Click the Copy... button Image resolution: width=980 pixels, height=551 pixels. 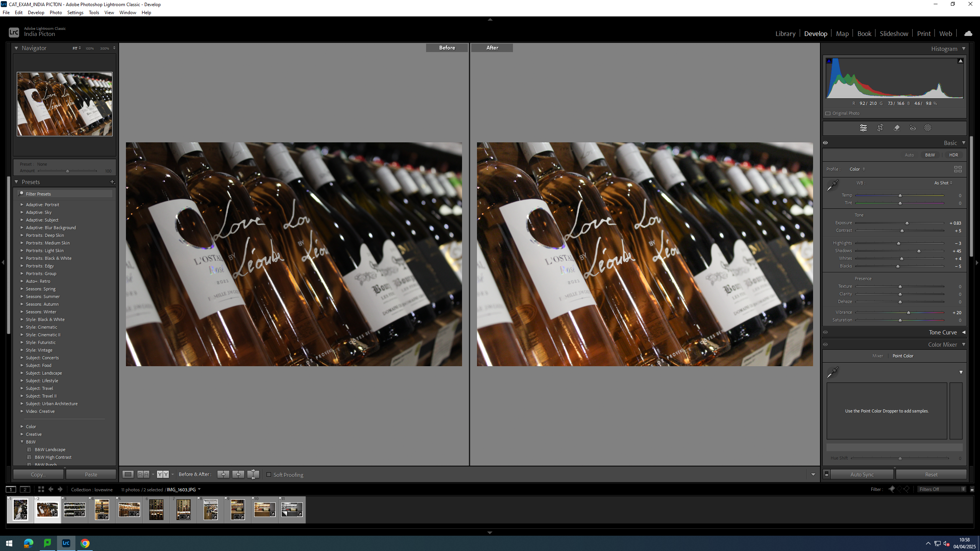click(38, 474)
